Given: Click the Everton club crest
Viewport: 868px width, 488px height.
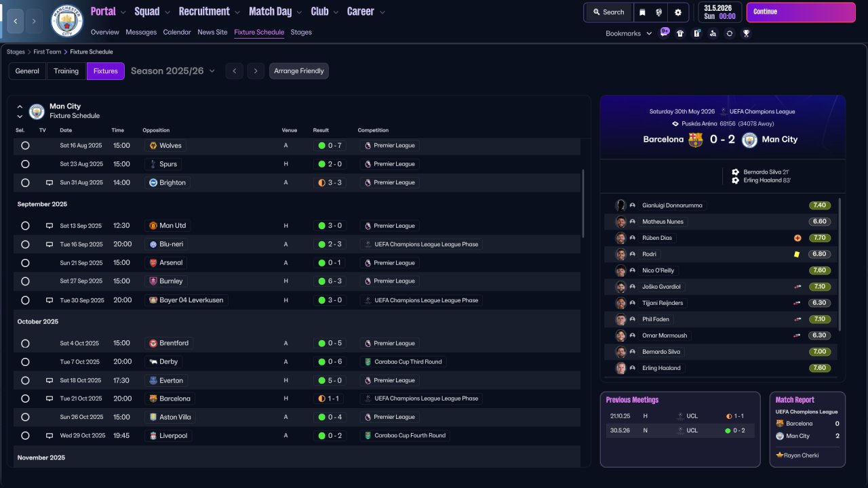Looking at the screenshot, I should [153, 380].
